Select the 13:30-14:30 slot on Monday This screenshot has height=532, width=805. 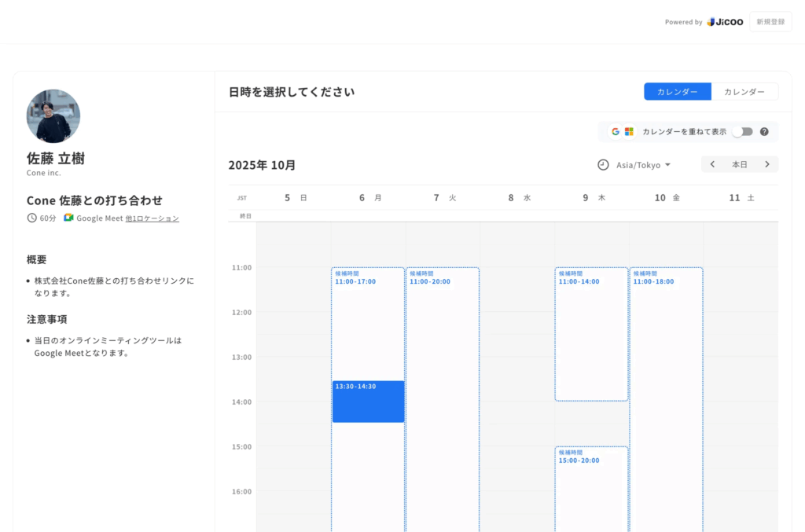click(368, 402)
